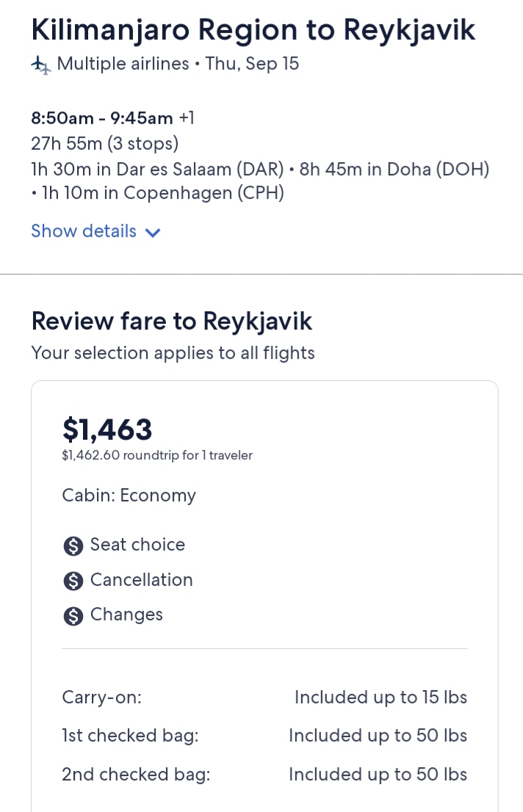Click the 2nd checked bag label
The width and height of the screenshot is (523, 812).
pyautogui.click(x=136, y=774)
